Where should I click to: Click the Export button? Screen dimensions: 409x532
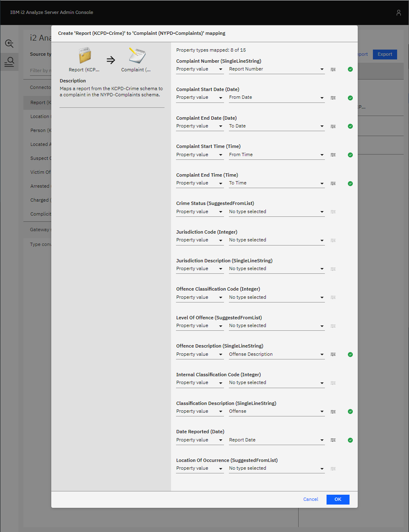point(384,54)
